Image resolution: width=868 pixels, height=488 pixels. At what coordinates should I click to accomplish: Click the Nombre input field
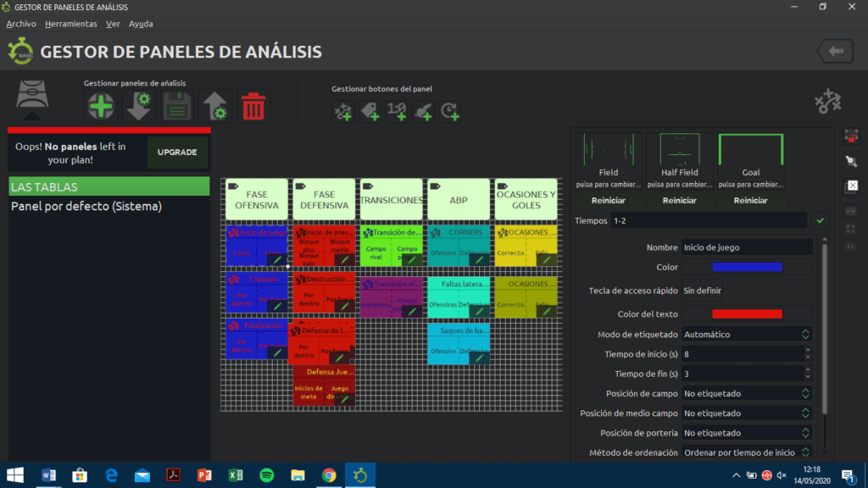point(746,247)
